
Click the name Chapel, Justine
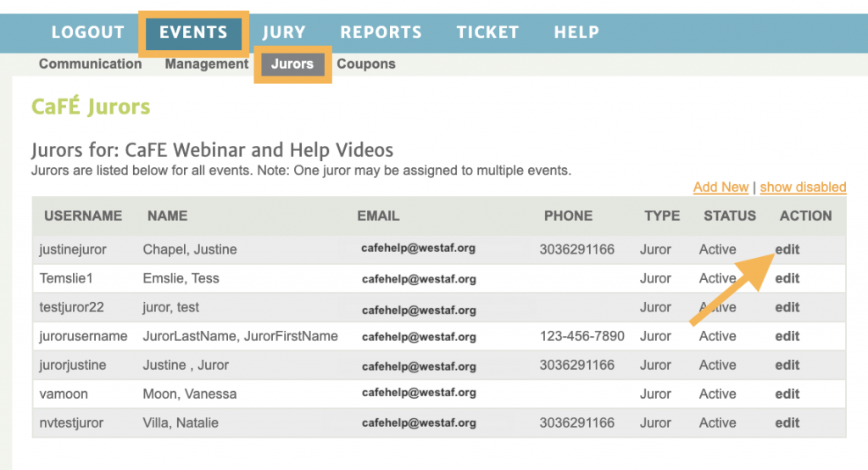[x=190, y=250]
